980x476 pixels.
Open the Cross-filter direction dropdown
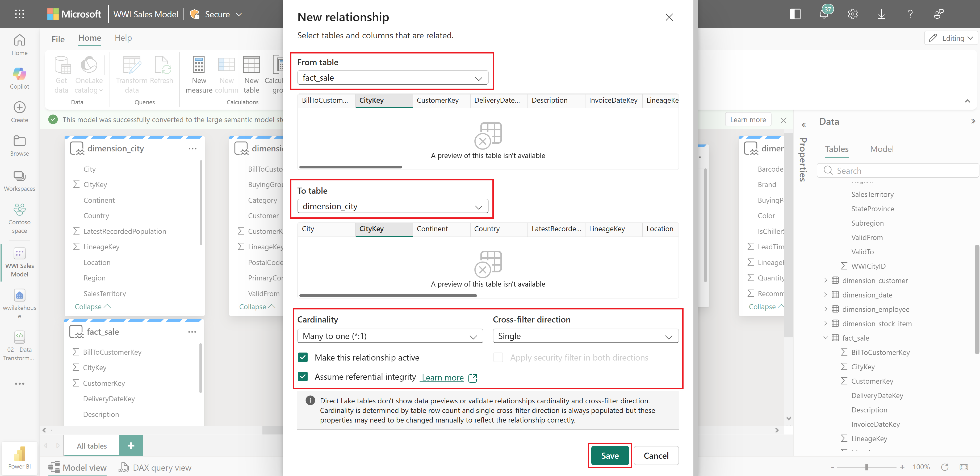[585, 336]
